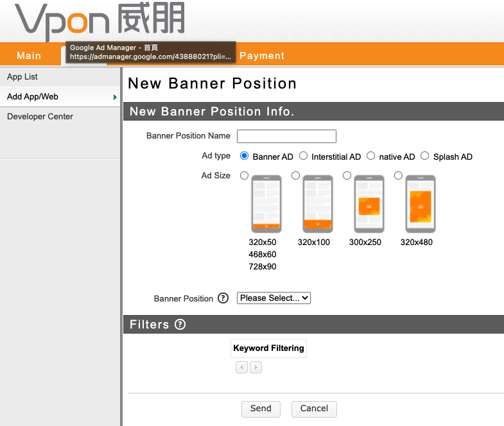Open the Banner Position help icon
The image size is (504, 426).
click(x=223, y=298)
